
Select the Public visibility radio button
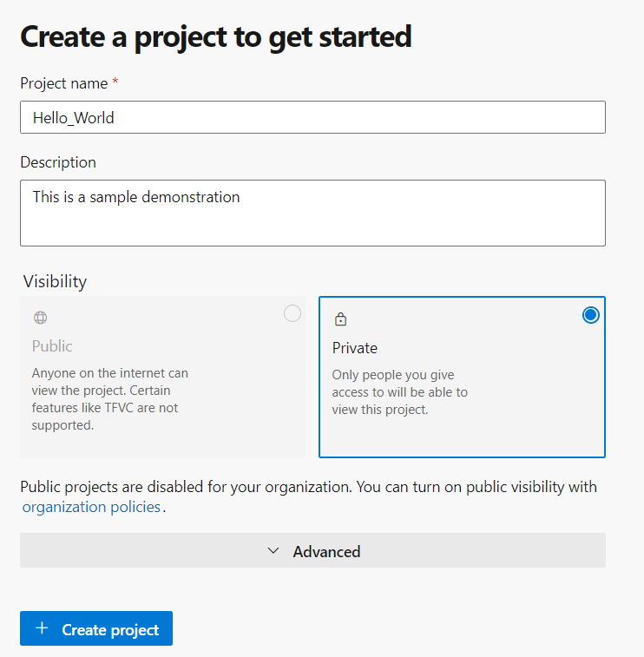click(x=292, y=313)
